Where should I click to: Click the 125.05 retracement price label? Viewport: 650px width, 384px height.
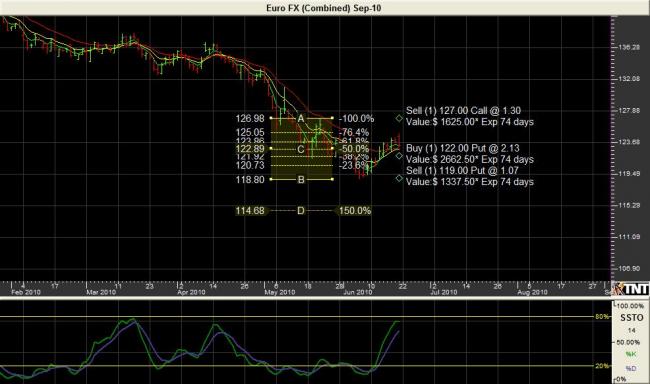point(250,132)
